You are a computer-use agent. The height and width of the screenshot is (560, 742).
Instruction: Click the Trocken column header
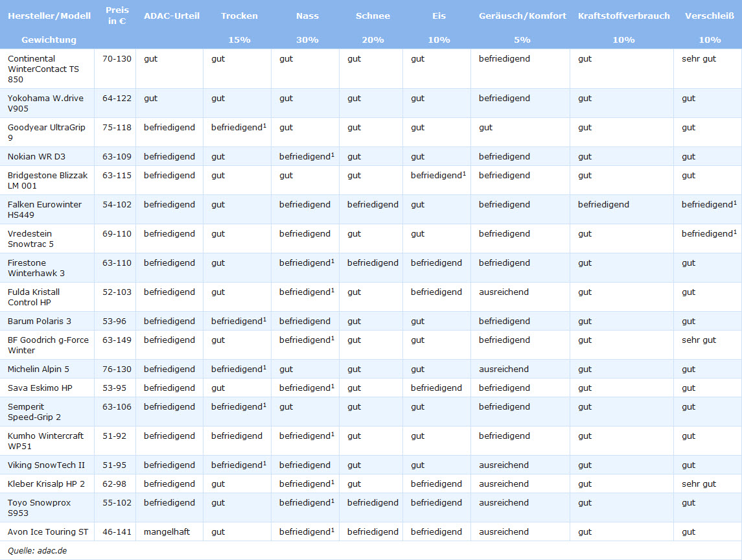[239, 16]
